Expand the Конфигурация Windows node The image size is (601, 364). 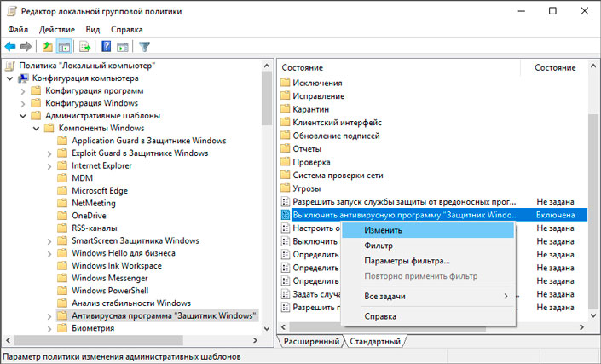(23, 103)
